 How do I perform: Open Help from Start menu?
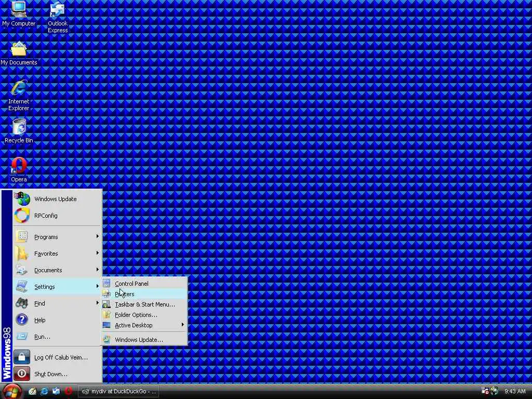coord(57,320)
